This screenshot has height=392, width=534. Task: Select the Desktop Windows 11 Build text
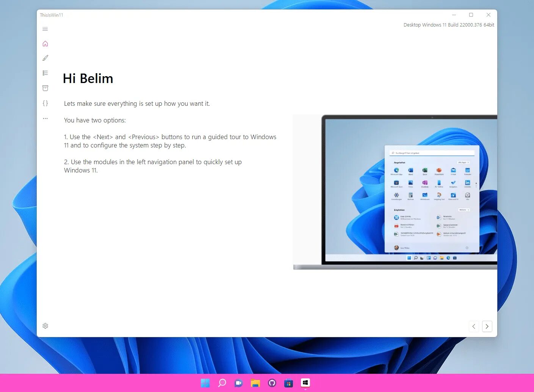point(448,25)
